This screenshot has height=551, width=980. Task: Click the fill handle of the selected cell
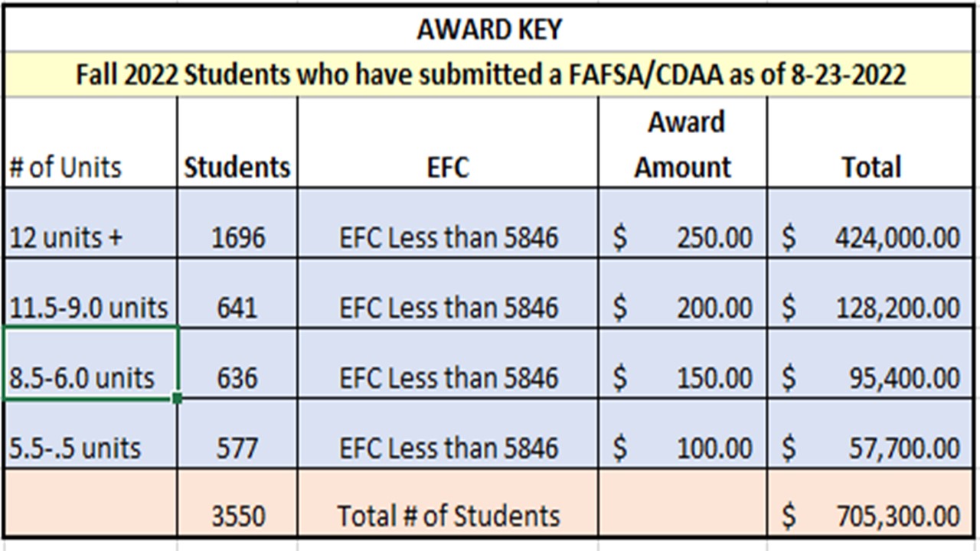pyautogui.click(x=178, y=398)
